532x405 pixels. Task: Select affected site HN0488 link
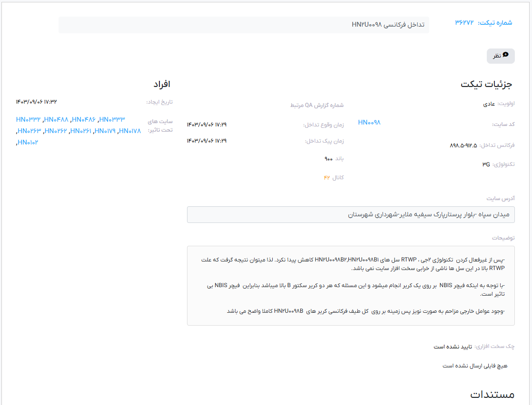pyautogui.click(x=57, y=119)
